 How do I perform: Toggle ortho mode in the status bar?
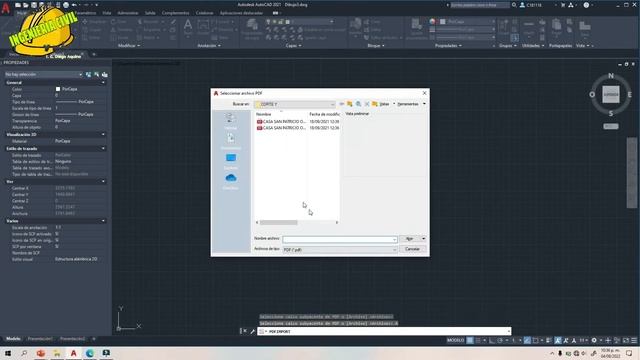(x=492, y=340)
